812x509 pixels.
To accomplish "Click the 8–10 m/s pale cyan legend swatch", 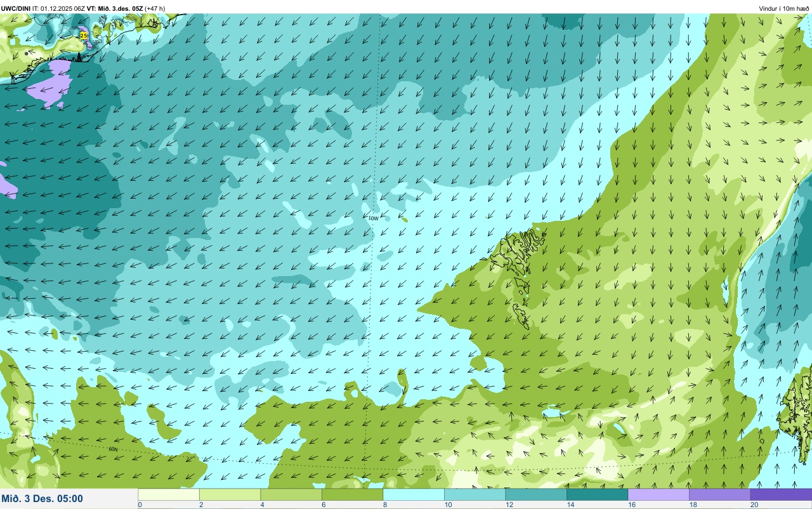I will pos(414,494).
